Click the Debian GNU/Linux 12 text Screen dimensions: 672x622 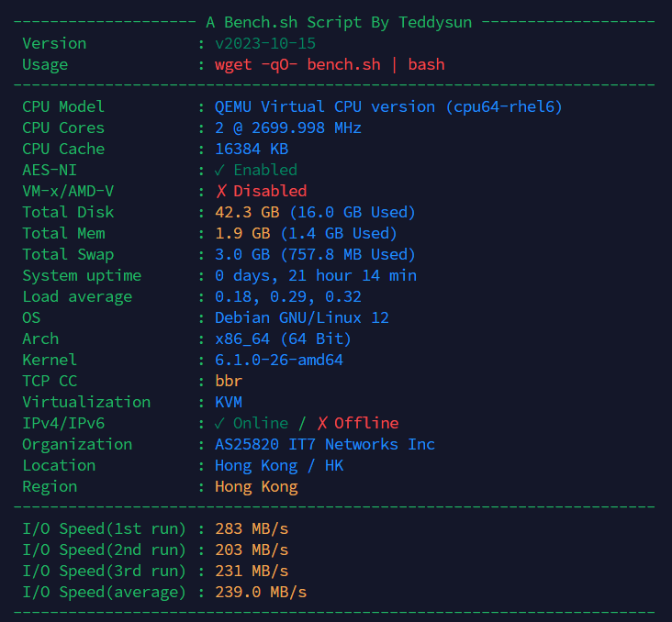point(301,317)
